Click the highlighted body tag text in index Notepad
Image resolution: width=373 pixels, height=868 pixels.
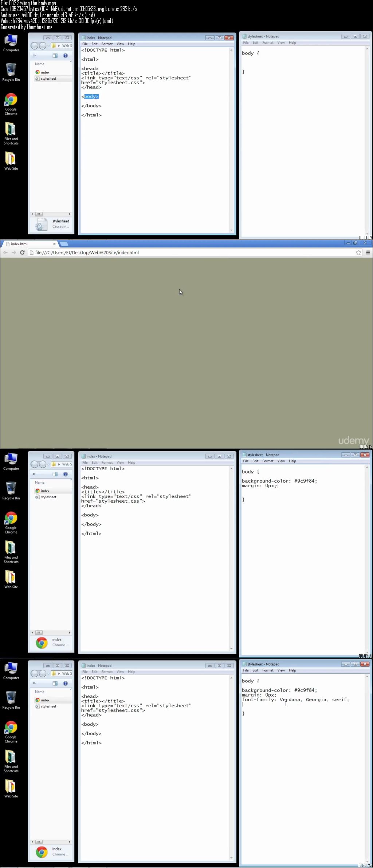point(91,96)
